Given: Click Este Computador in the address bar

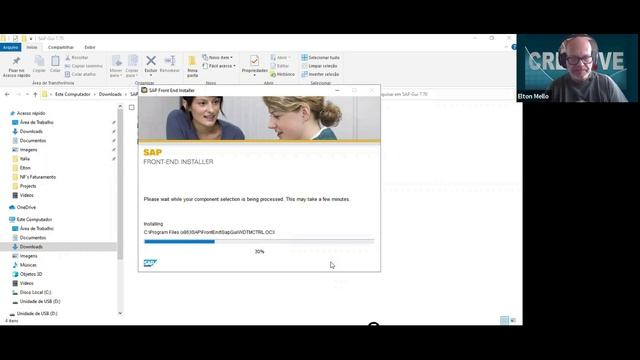Looking at the screenshot, I should [73, 94].
